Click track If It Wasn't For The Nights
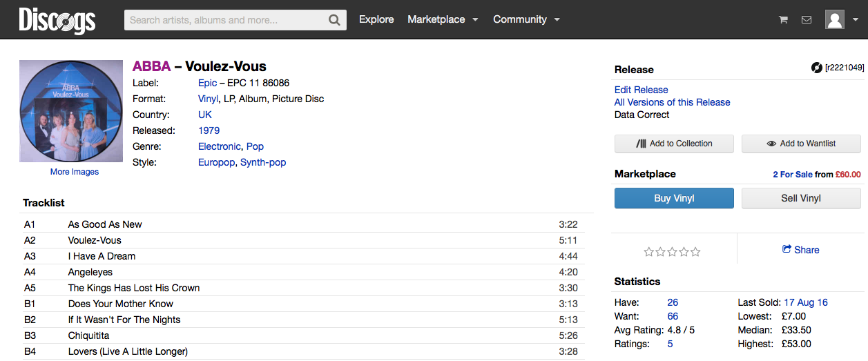This screenshot has height=361, width=868. point(124,320)
